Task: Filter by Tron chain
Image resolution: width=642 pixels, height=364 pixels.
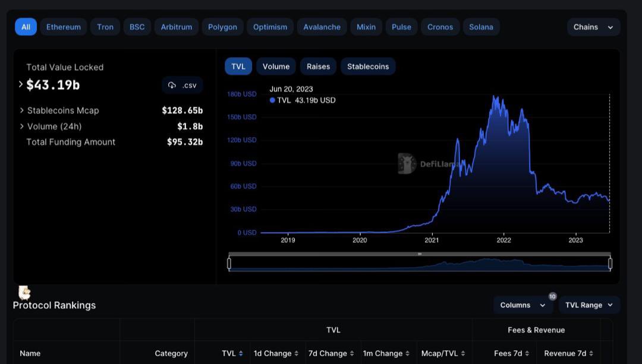Action: 105,27
